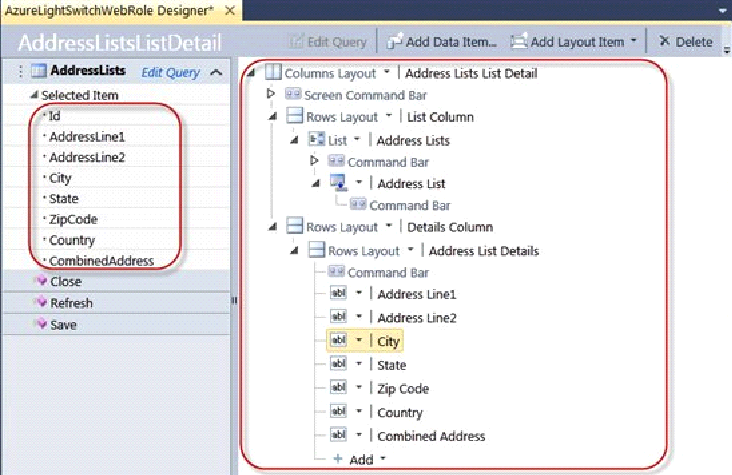Click the Screen Command Bar icon
This screenshot has width=732, height=475.
click(294, 95)
